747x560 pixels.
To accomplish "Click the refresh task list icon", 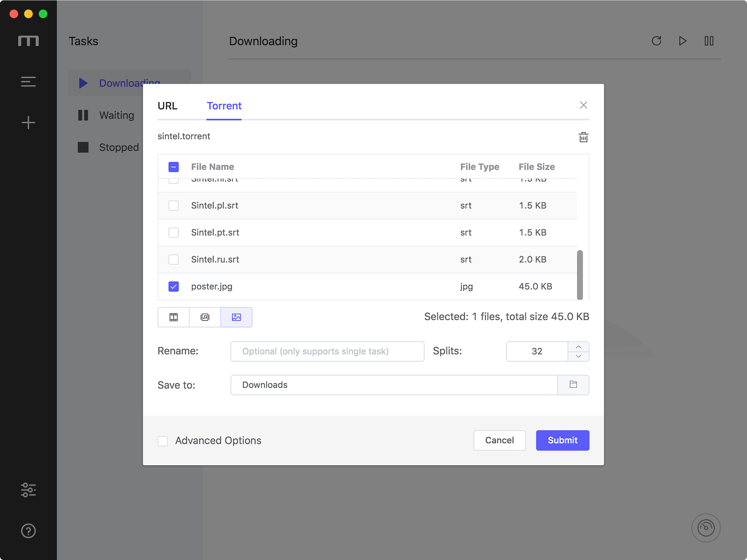I will (656, 41).
